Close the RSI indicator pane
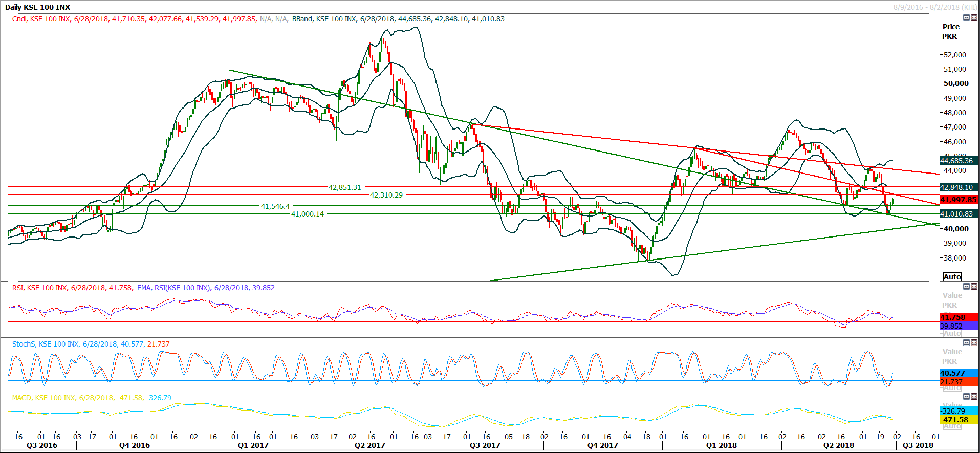Viewport: 980px width, 453px height. point(974,286)
